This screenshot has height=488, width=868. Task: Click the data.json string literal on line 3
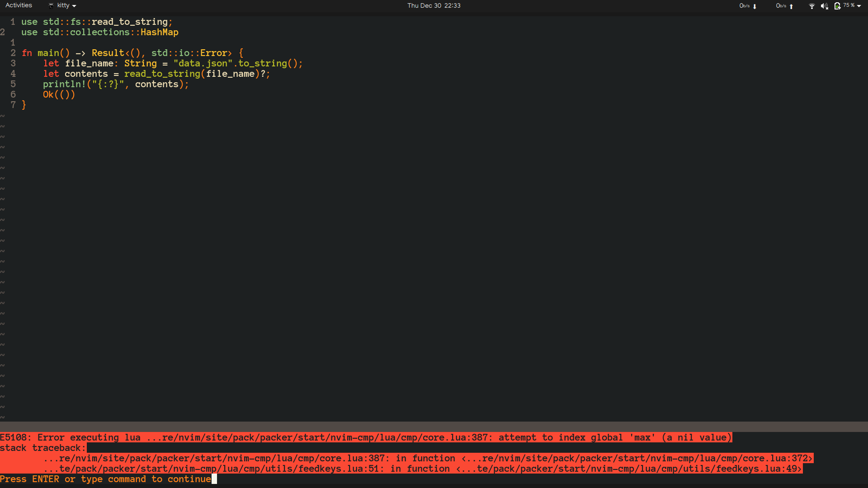click(x=203, y=63)
